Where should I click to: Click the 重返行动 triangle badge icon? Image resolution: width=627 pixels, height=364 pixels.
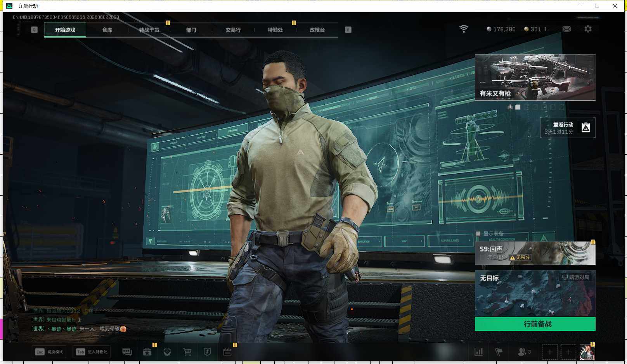click(586, 128)
